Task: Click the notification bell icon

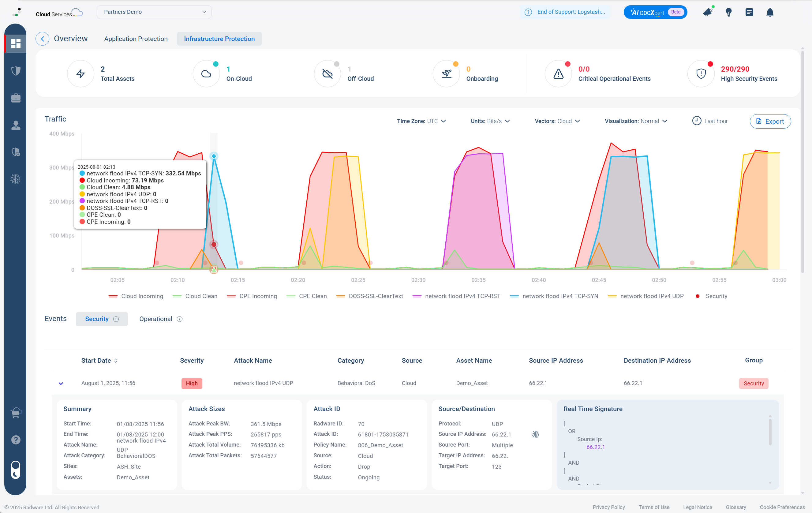Action: coord(769,13)
